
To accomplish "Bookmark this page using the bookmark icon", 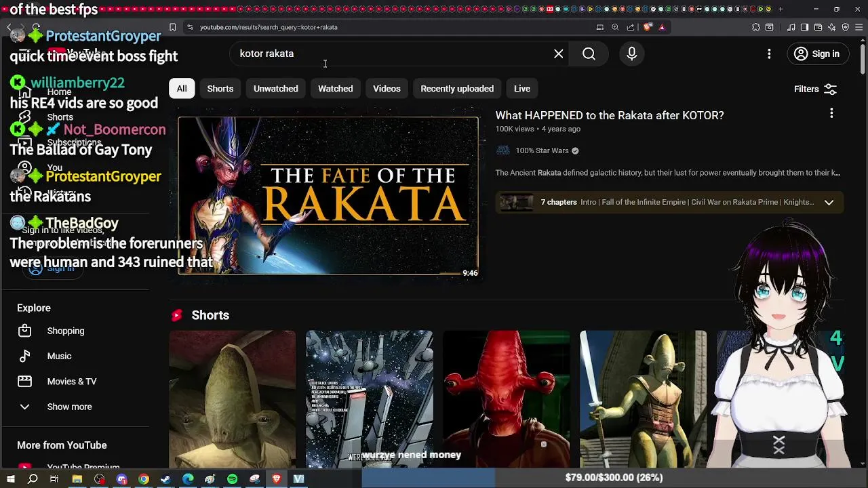I will pos(173,27).
